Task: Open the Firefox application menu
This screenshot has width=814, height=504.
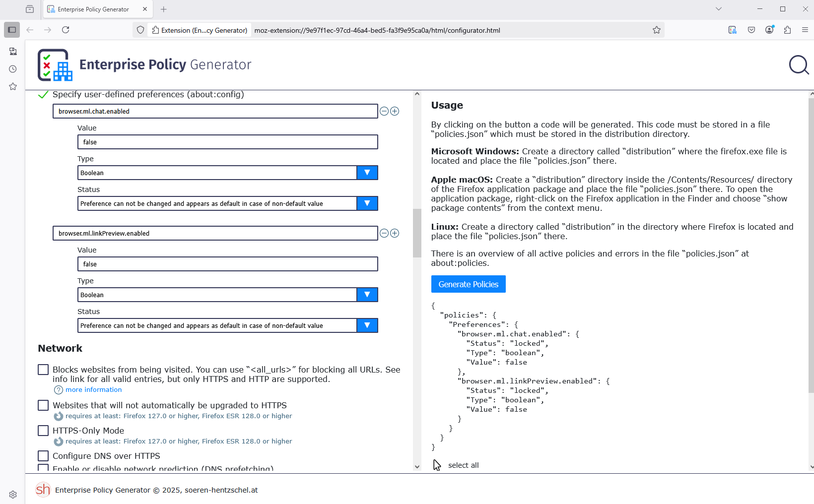Action: 805,30
